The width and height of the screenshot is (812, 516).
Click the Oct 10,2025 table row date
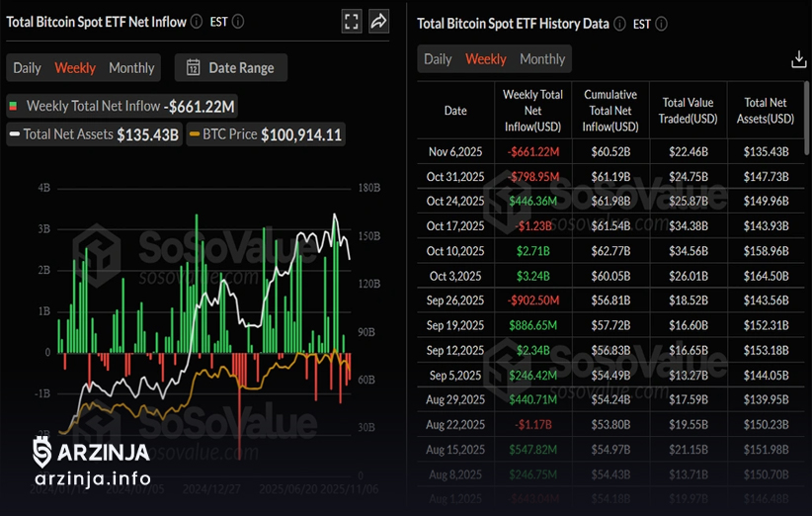(455, 251)
